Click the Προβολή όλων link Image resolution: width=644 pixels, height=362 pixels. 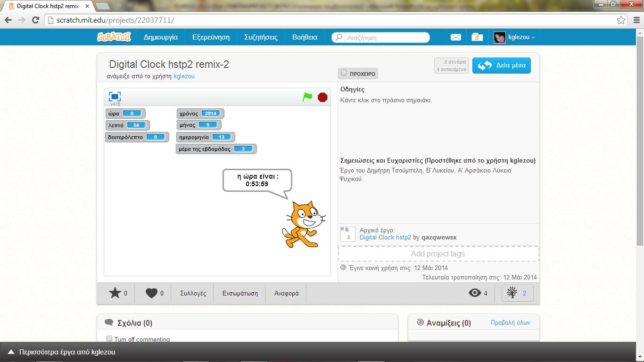pyautogui.click(x=510, y=323)
